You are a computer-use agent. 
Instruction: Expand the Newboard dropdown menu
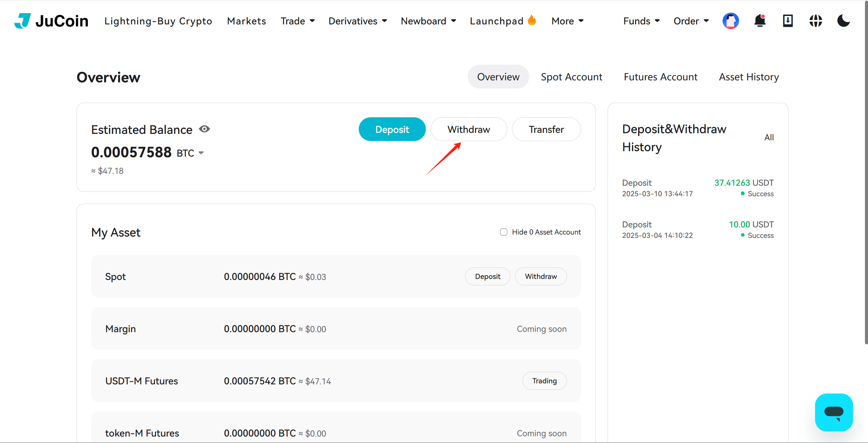coord(428,21)
